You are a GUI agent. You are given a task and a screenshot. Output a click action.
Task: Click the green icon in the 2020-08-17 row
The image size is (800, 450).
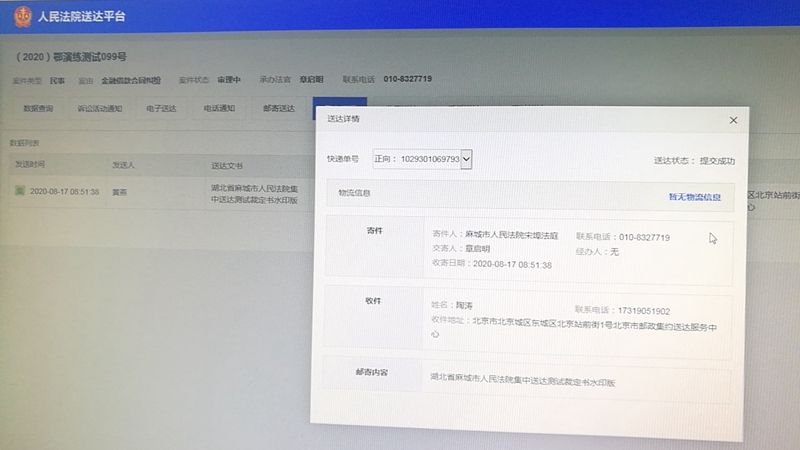(19, 191)
